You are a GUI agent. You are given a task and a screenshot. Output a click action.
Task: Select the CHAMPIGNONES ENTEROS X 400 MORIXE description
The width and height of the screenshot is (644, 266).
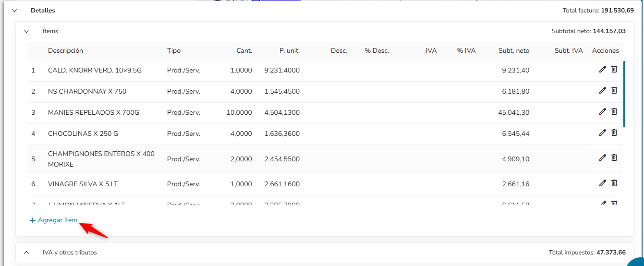pos(101,159)
